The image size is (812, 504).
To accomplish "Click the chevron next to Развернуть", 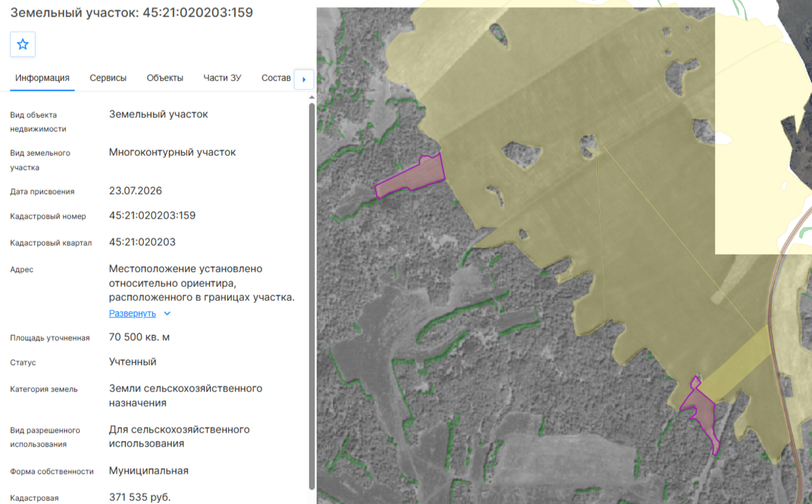I will (167, 313).
